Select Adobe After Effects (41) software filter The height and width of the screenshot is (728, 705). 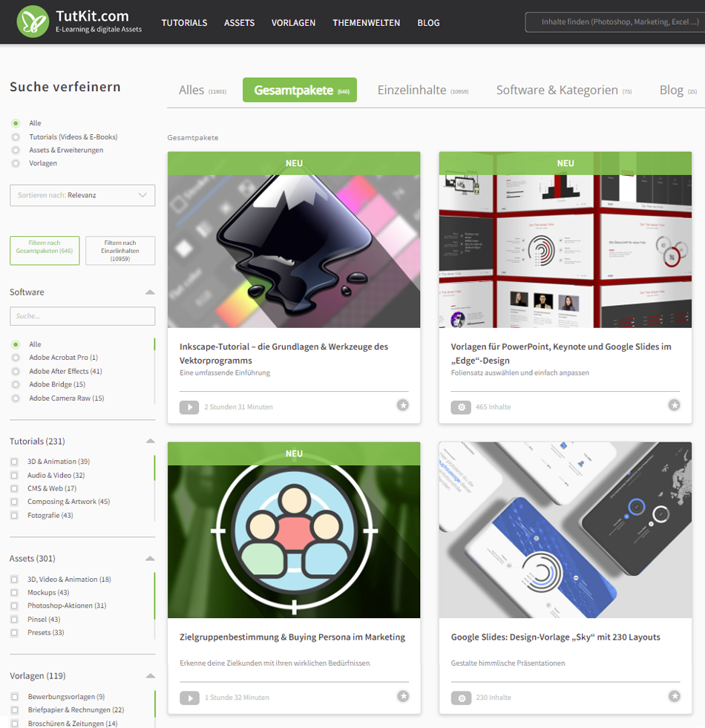tap(16, 372)
